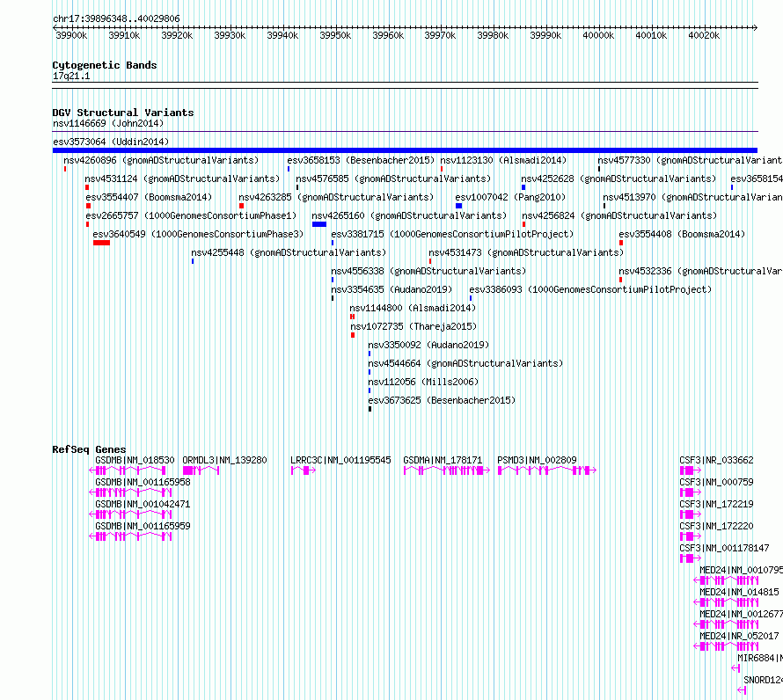Open the CSF3|NM_172220 transcript glyph
Viewport: 783px width, 700px height.
[x=691, y=536]
